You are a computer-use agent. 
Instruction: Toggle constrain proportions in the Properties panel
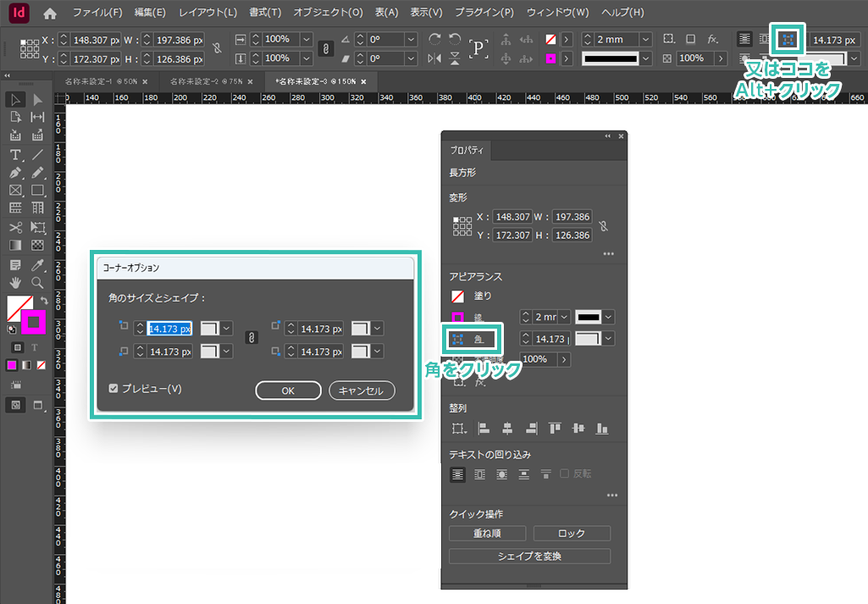coord(604,226)
